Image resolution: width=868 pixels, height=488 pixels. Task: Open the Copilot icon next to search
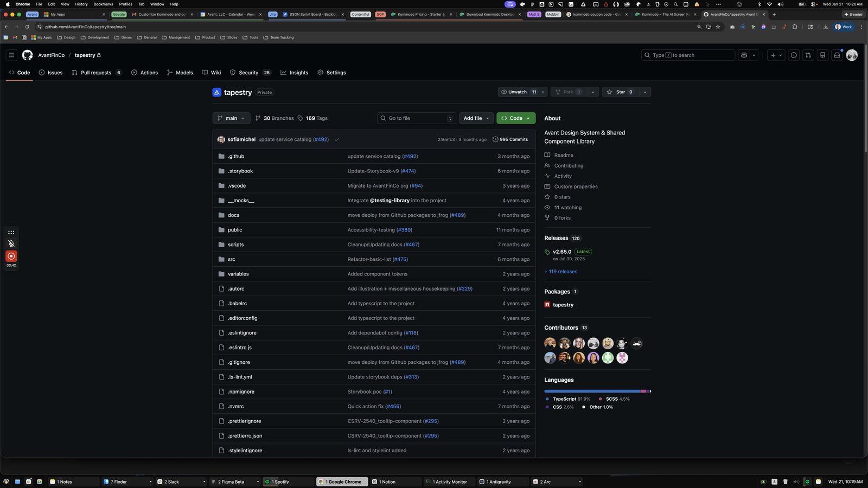pos(744,55)
